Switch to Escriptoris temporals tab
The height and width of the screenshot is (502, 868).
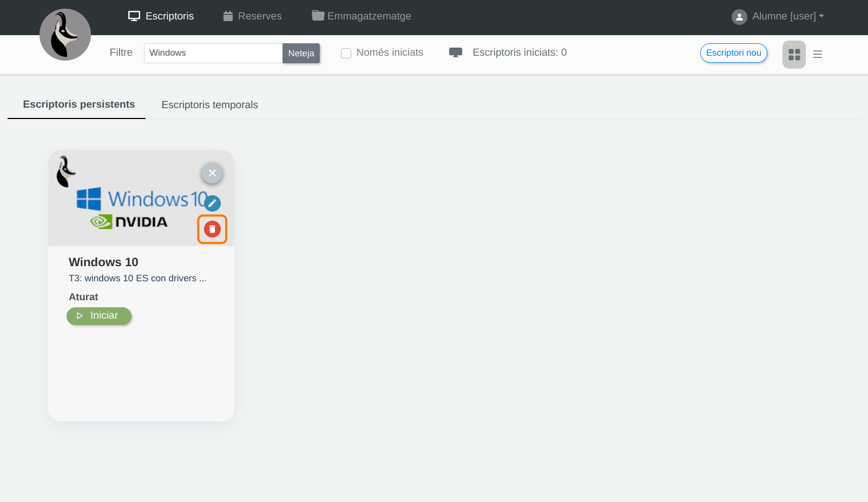coord(209,105)
